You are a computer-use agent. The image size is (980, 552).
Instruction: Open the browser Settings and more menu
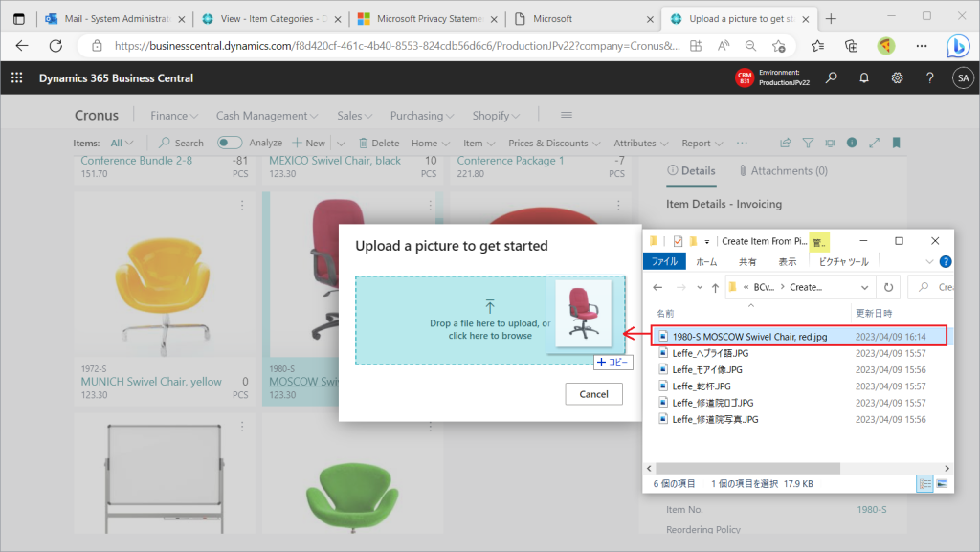tap(922, 46)
